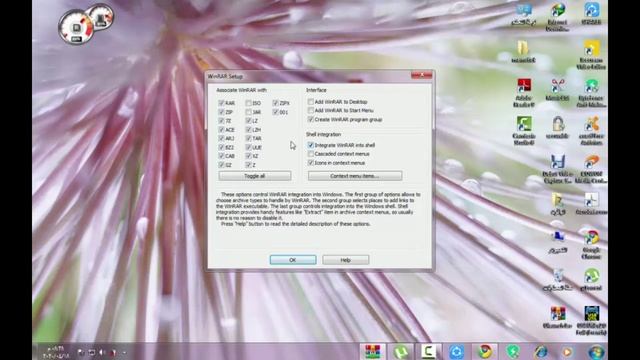Open Context menu items dialog
Viewport: 640px width, 360px height.
(355, 176)
